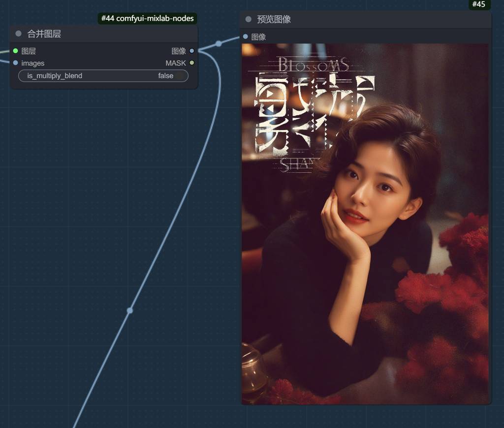Collapse the 合并图层 node via its gray dot
The height and width of the screenshot is (428, 504).
coord(19,34)
